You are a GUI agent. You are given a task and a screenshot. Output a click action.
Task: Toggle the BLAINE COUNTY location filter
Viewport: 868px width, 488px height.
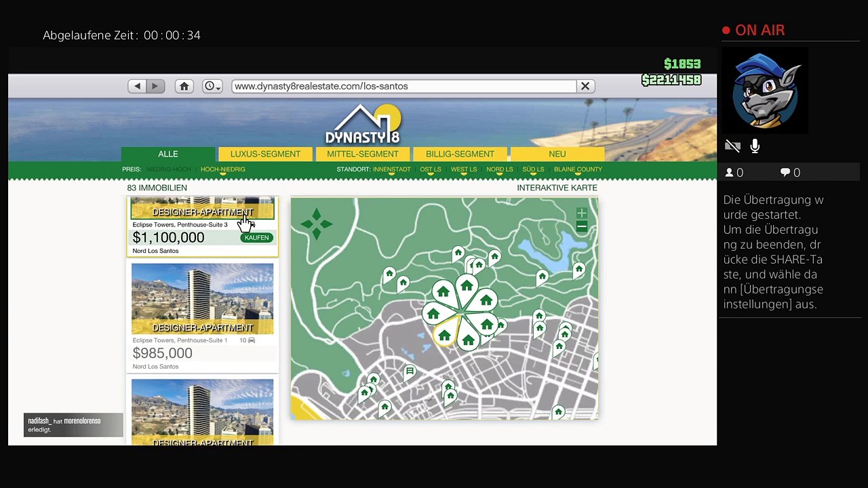(578, 169)
